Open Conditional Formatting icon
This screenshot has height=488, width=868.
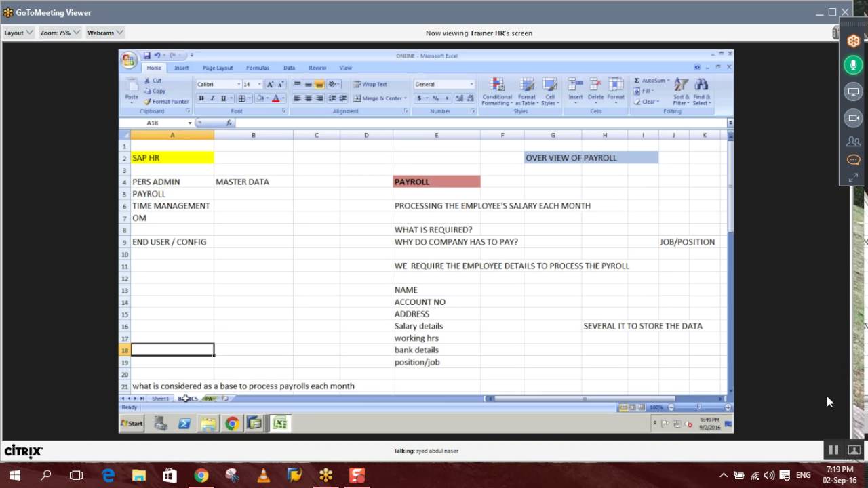pos(497,85)
